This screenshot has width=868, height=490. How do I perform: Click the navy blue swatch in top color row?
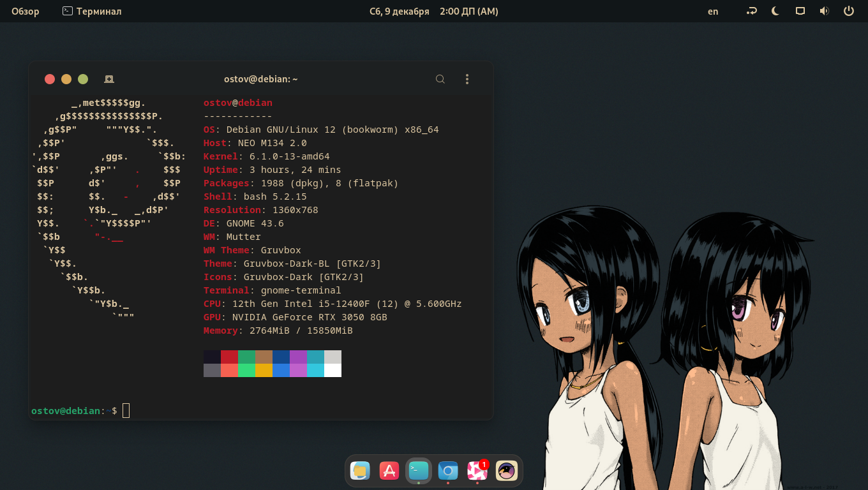pyautogui.click(x=281, y=357)
